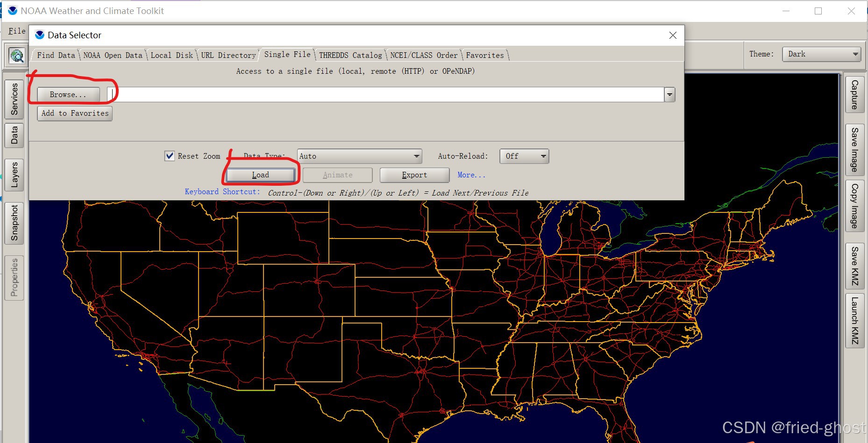Viewport: 868px width, 443px height.
Task: Click Add to Favorites button
Action: click(x=75, y=113)
